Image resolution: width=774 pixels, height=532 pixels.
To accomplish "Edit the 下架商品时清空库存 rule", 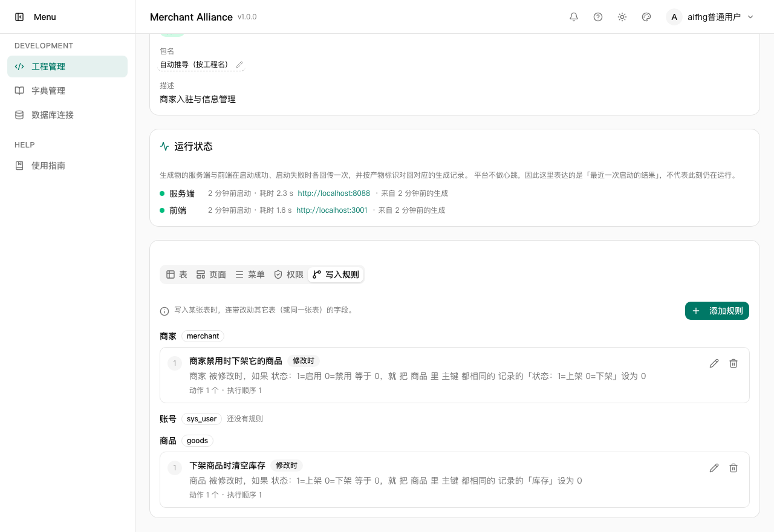I will point(714,468).
